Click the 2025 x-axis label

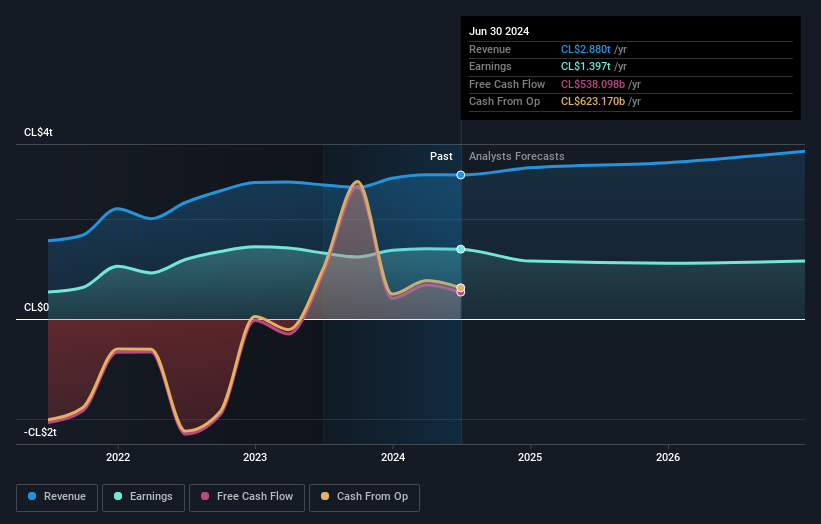coord(530,457)
